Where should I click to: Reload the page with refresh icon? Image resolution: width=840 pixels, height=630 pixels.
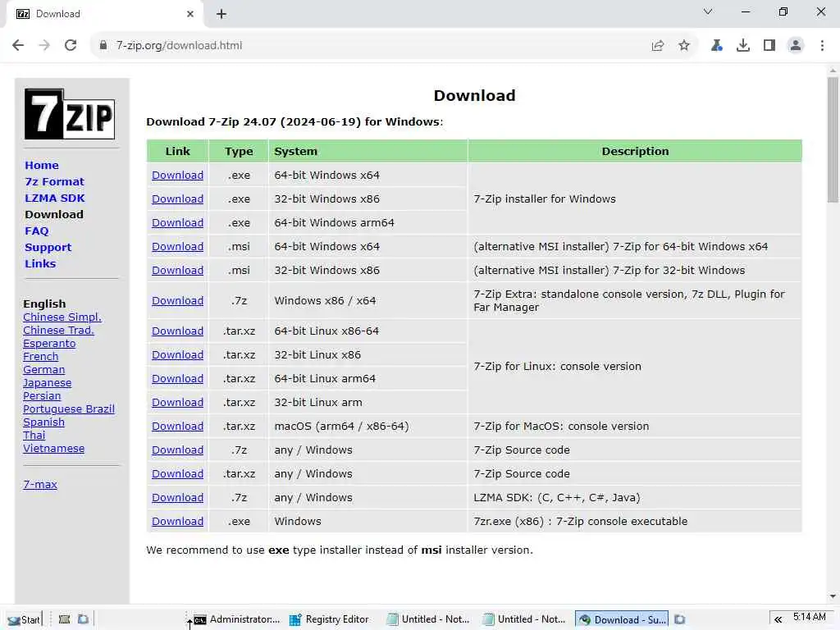[x=71, y=46]
